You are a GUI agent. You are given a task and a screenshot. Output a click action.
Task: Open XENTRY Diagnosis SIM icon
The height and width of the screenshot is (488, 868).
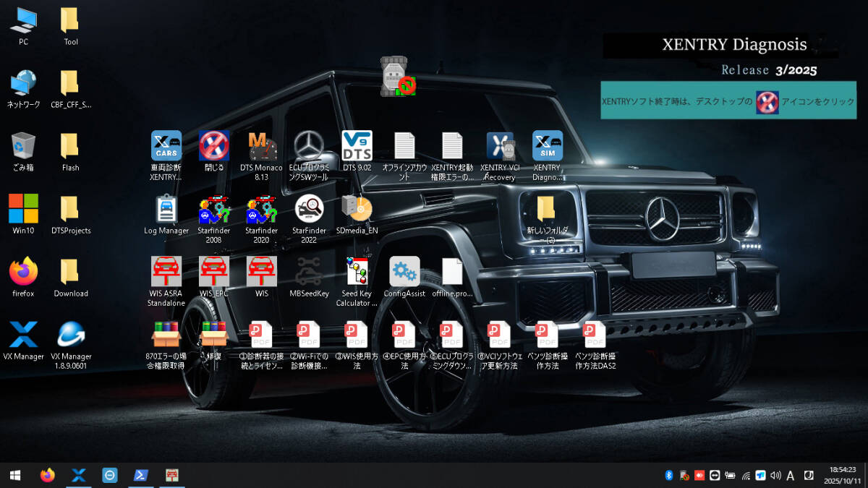coord(548,155)
